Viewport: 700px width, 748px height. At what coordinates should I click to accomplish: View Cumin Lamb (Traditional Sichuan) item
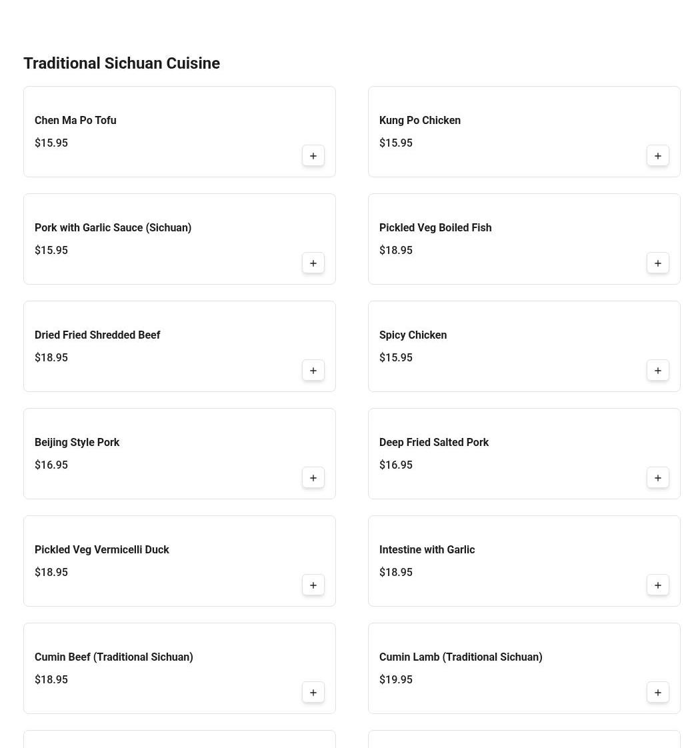(461, 657)
